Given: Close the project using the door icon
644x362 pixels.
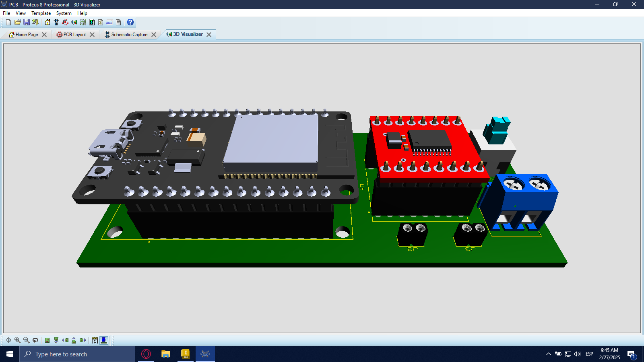Looking at the screenshot, I should point(35,23).
